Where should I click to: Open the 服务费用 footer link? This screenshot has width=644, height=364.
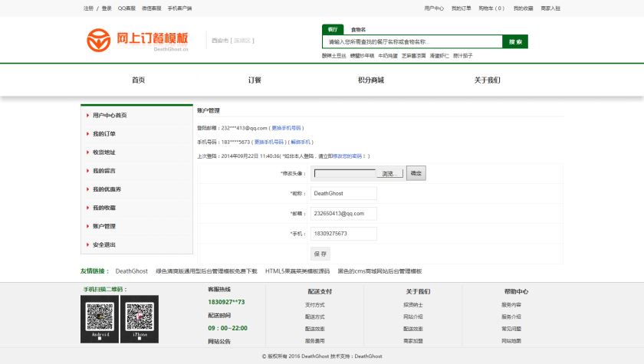click(315, 341)
